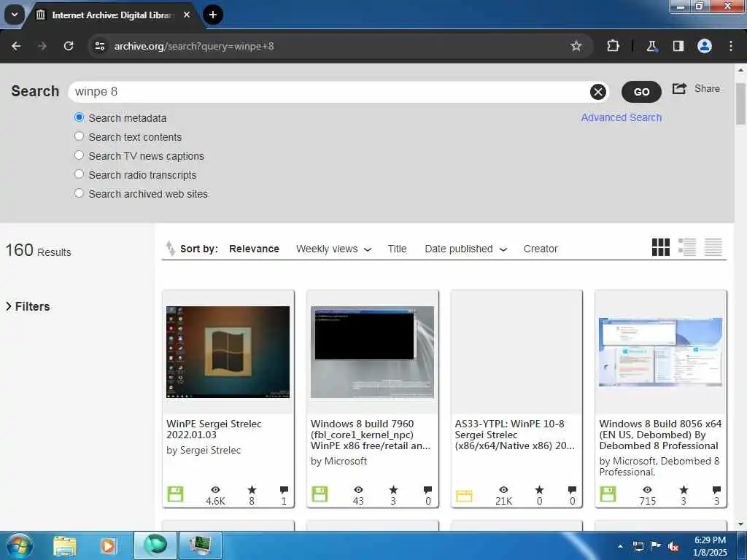The width and height of the screenshot is (747, 560).
Task: Open the taskbar clock showing 6:29 PM
Action: (710, 546)
